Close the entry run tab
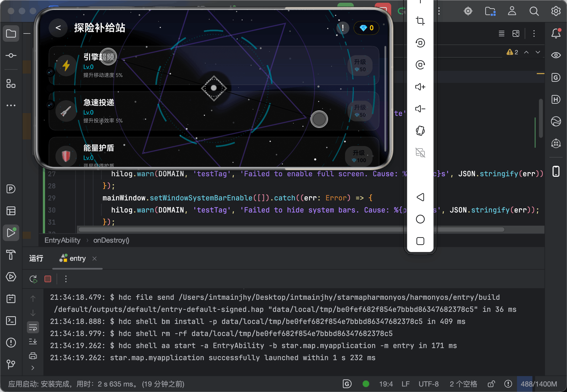Screen dimensions: 567x392 (94, 259)
